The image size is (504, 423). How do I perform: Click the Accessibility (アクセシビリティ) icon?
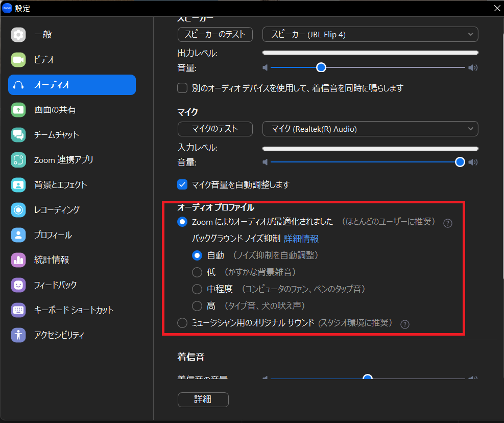click(x=18, y=335)
